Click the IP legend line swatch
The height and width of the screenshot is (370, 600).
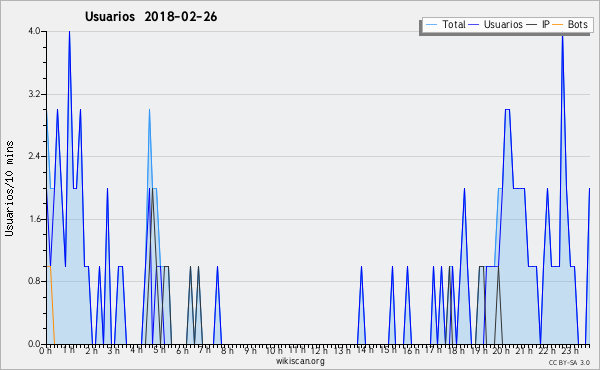pyautogui.click(x=532, y=24)
